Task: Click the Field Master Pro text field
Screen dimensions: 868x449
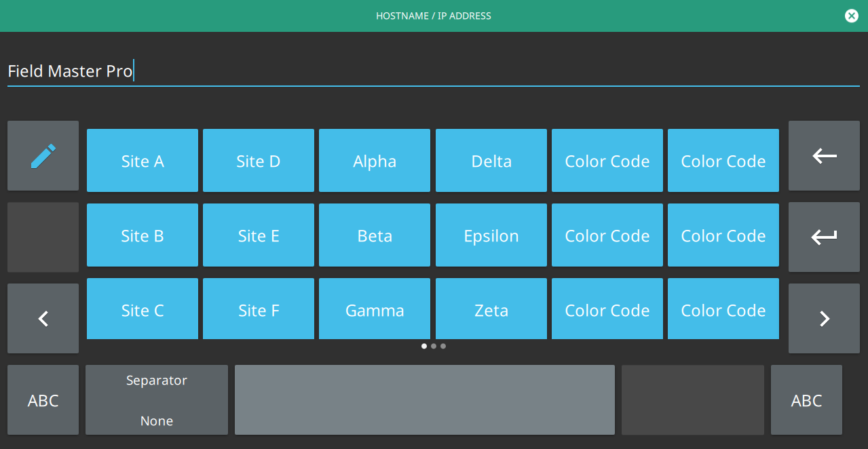Action: point(433,71)
